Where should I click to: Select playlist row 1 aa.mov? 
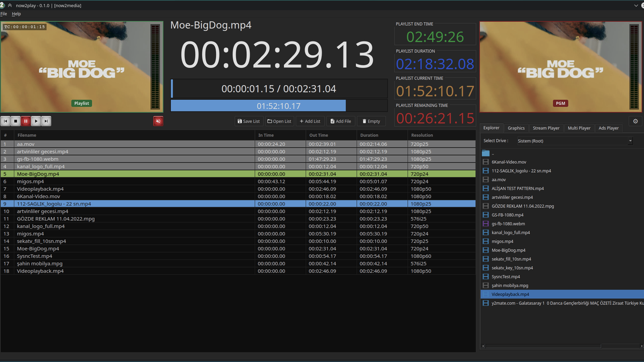click(x=238, y=144)
